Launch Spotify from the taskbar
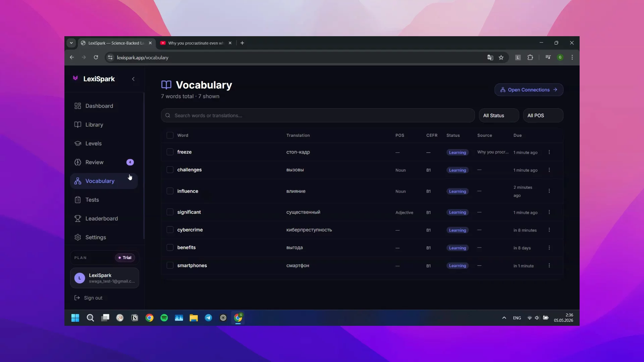 164,318
